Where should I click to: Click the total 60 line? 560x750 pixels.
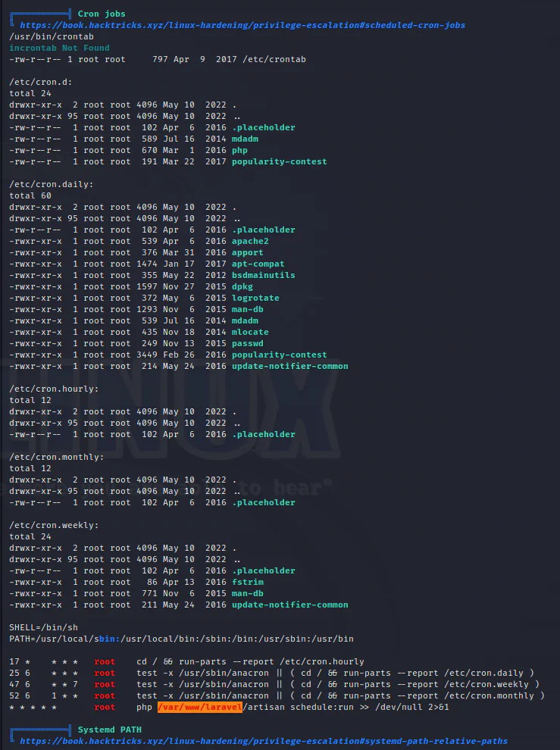(30, 195)
